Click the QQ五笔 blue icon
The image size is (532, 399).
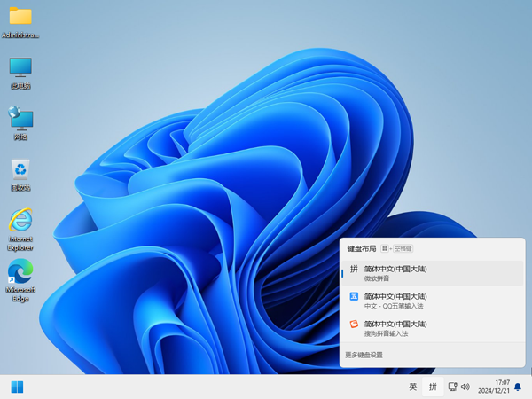[x=354, y=296]
